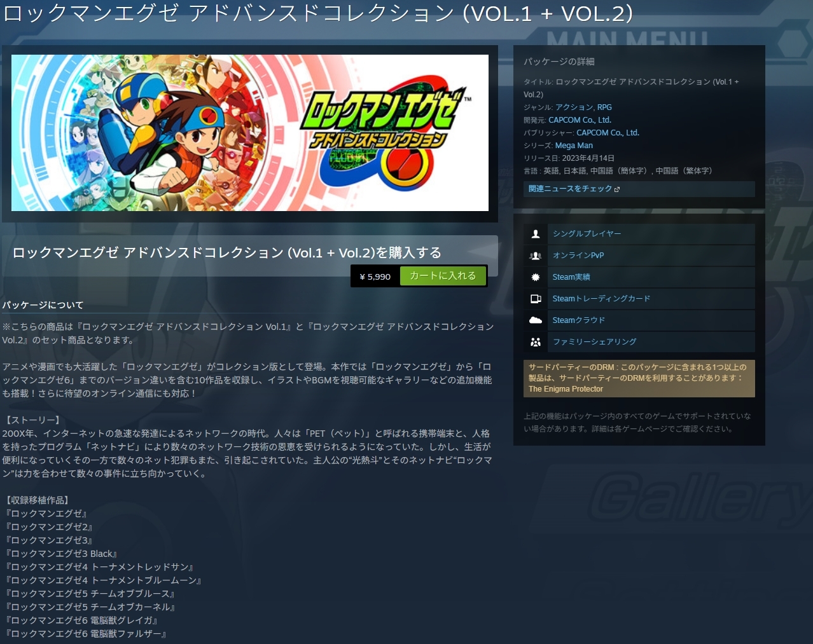The height and width of the screenshot is (644, 813).
Task: Click the ¥ 5,990 price label
Action: [x=375, y=277]
